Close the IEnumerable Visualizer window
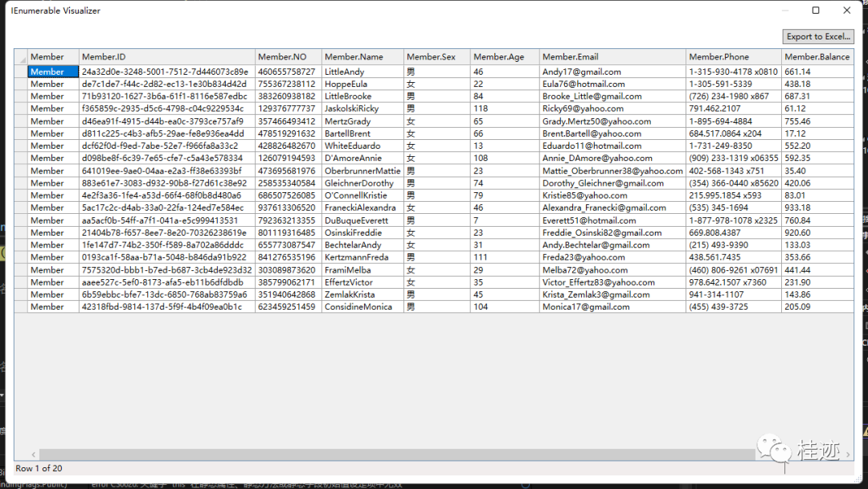The image size is (868, 489). (x=846, y=10)
